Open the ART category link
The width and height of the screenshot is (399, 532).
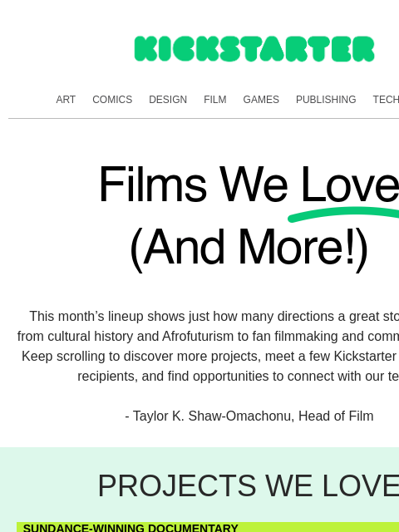point(66,100)
